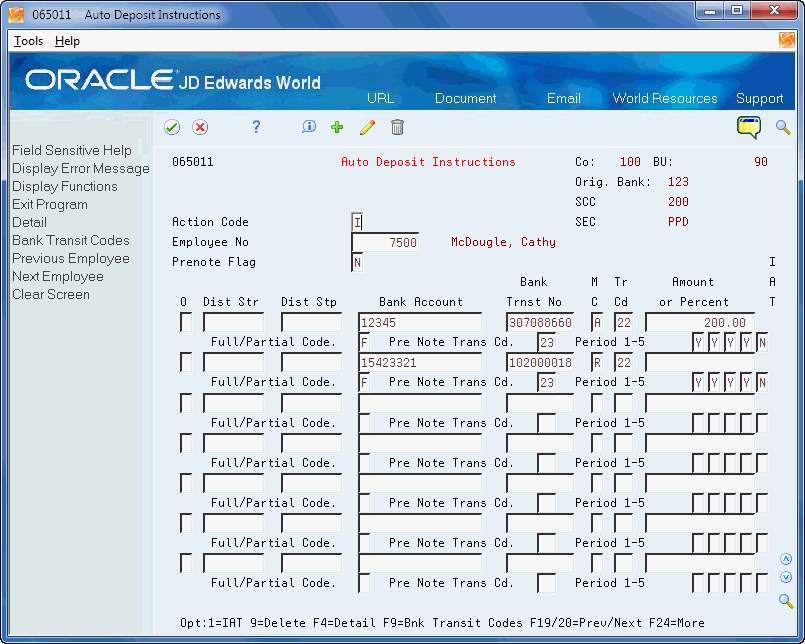The image size is (805, 644).
Task: Click the Prenote Flag field
Action: [357, 262]
